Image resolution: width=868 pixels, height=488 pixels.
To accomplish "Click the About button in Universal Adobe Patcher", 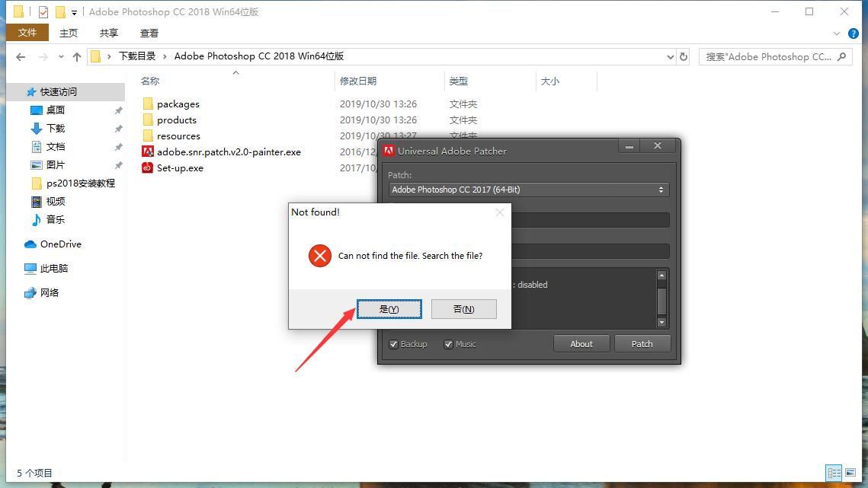I will point(581,343).
